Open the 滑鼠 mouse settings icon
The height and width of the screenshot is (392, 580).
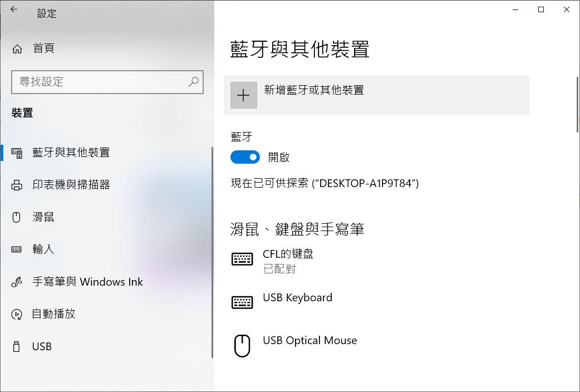tap(16, 217)
